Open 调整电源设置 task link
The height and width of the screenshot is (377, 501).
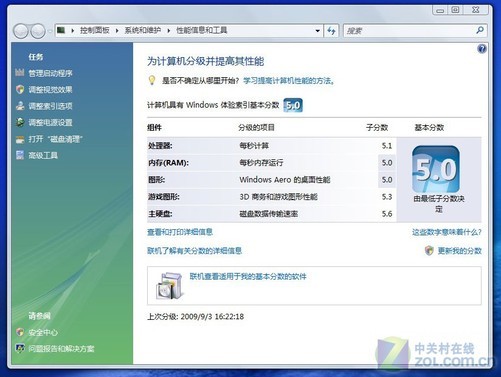(50, 122)
